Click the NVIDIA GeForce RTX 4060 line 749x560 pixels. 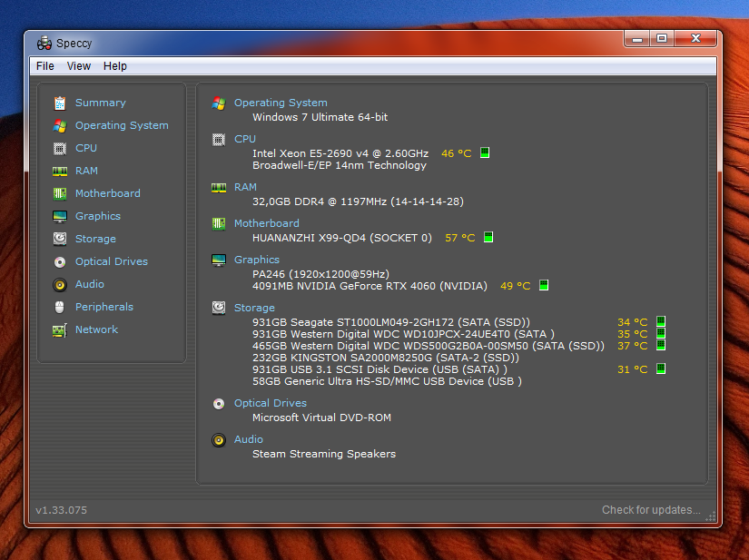coord(370,286)
